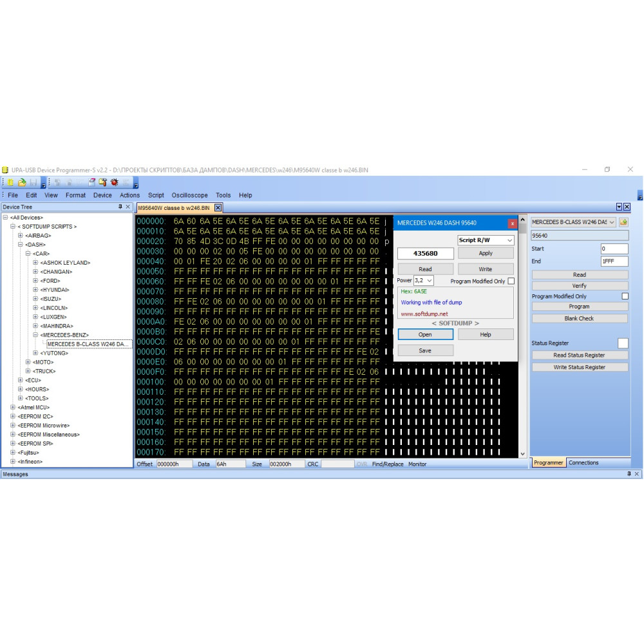This screenshot has height=644, width=644.
Task: Click the open file folder toolbar icon
Action: (x=22, y=182)
